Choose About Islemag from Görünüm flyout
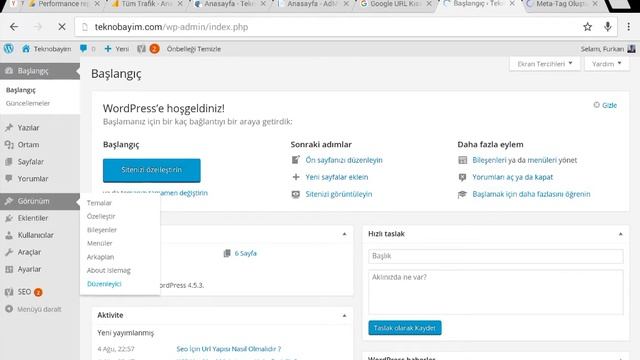 [109, 270]
